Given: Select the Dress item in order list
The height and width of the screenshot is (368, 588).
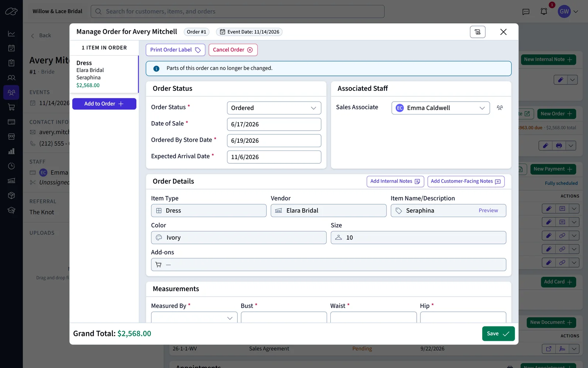Looking at the screenshot, I should pos(104,74).
